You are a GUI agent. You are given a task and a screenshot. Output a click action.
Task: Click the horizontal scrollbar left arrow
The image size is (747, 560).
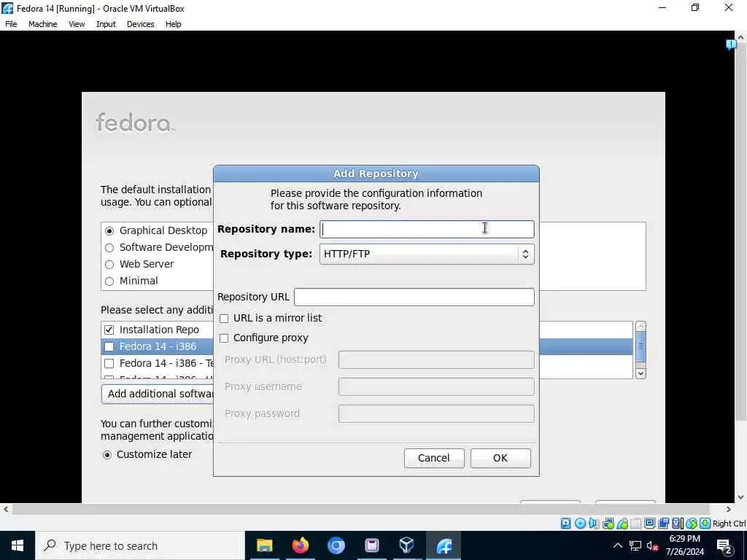5,510
